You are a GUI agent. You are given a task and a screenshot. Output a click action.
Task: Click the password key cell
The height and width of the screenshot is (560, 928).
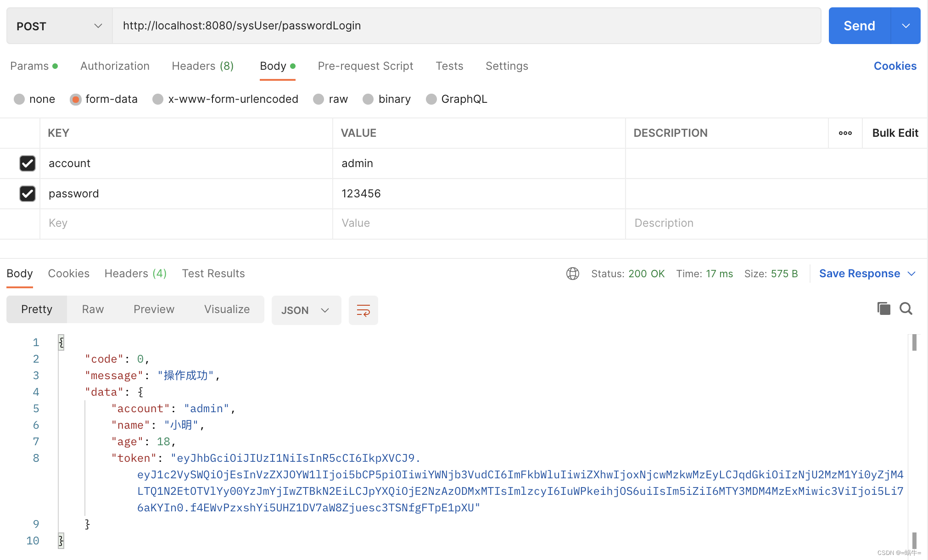coord(186,194)
